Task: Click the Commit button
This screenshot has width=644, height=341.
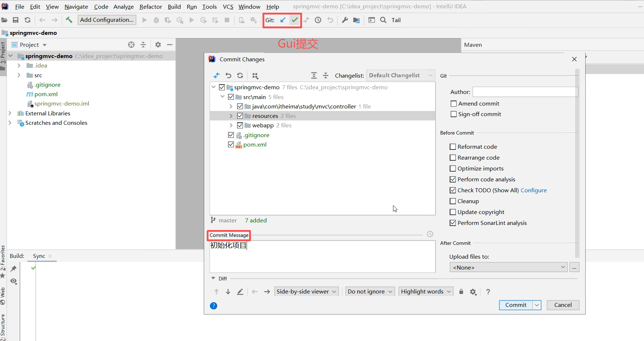Action: click(x=516, y=305)
